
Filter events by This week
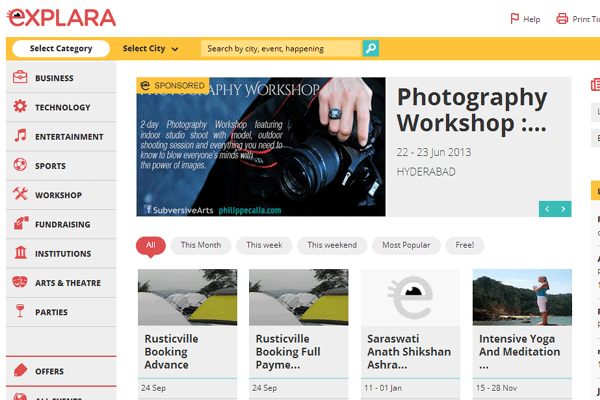pyautogui.click(x=264, y=245)
